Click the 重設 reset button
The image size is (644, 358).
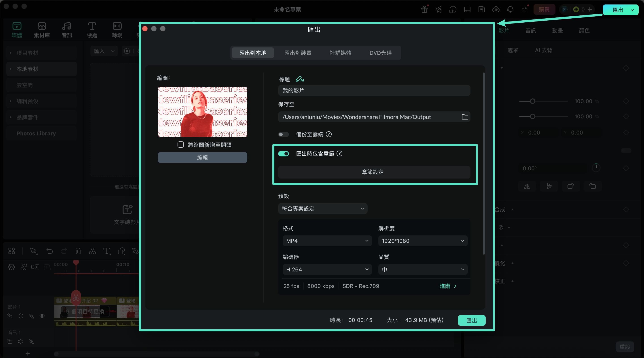point(625,347)
